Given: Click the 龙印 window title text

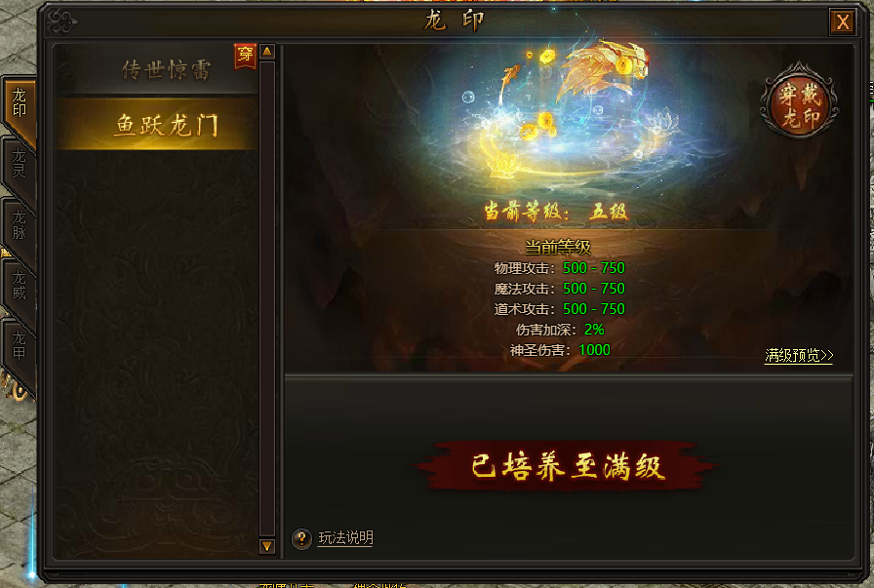Looking at the screenshot, I should pyautogui.click(x=455, y=21).
